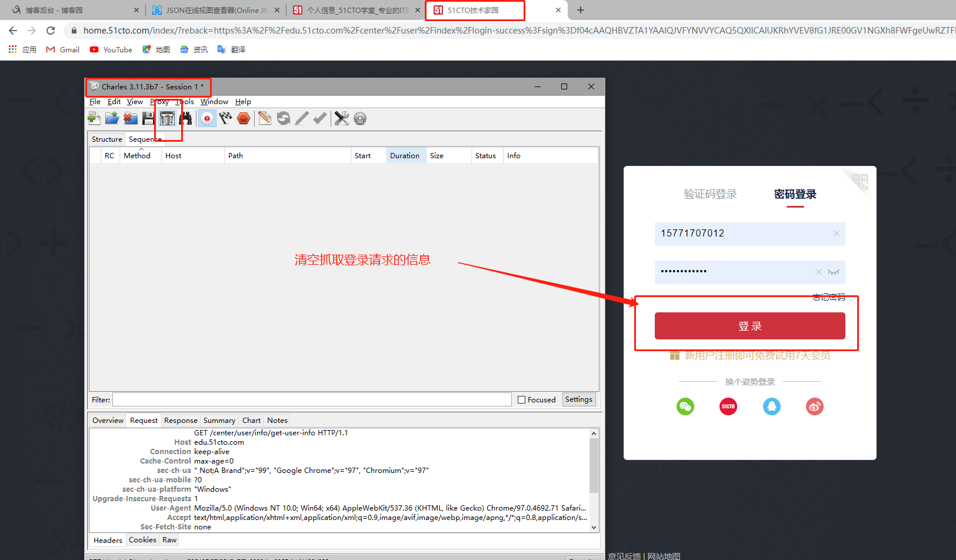Log in with the QQ penguin icon
956x560 pixels.
pos(772,406)
